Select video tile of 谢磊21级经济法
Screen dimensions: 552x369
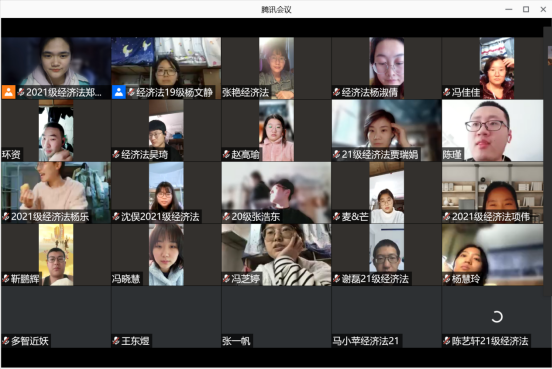click(x=387, y=255)
